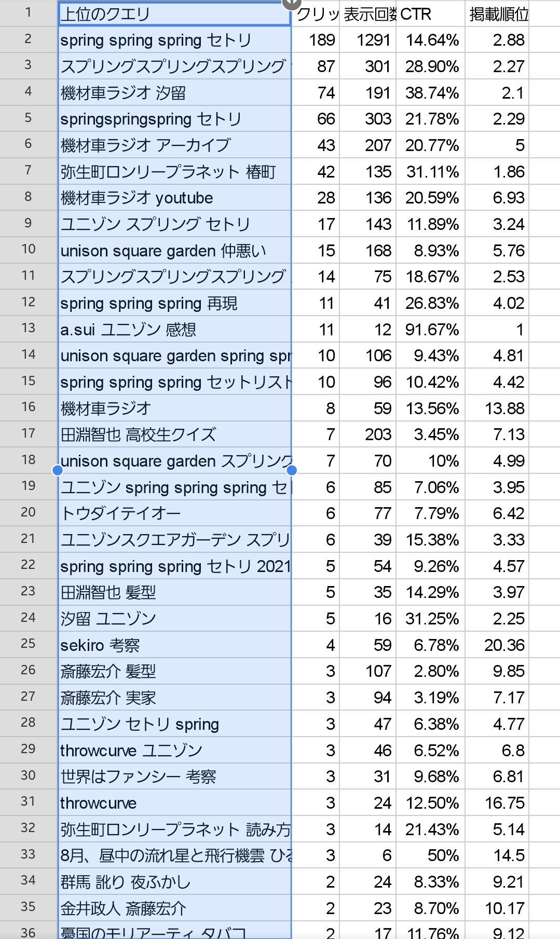
Task: Grab the left blue selection handle dot
Action: (58, 470)
